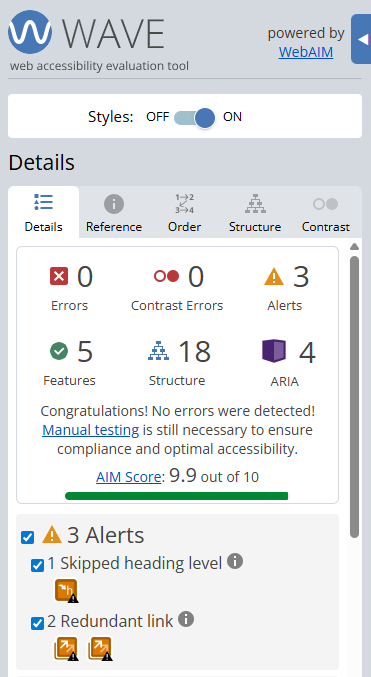Uncheck the 3 Alerts checkbox
371x677 pixels.
click(x=28, y=538)
